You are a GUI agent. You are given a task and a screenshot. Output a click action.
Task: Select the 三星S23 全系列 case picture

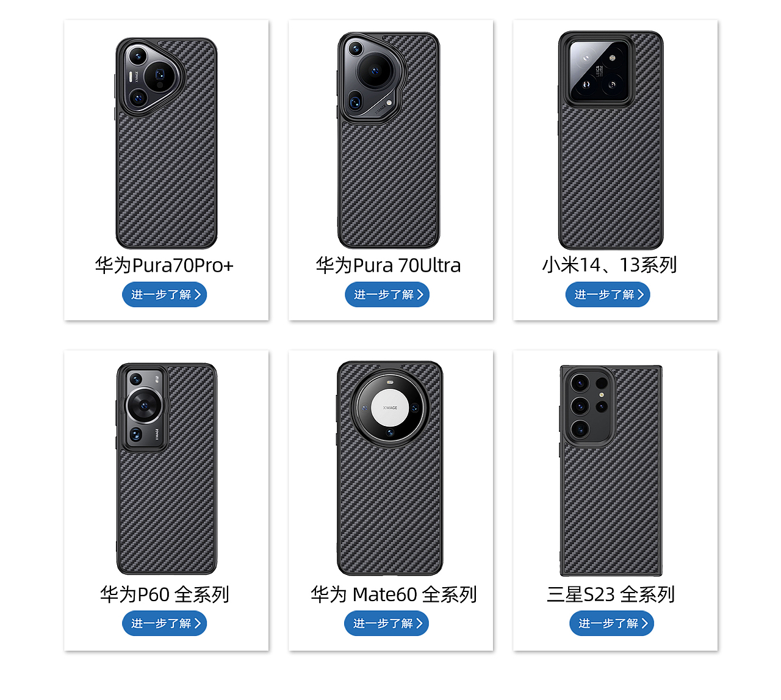[x=611, y=471]
